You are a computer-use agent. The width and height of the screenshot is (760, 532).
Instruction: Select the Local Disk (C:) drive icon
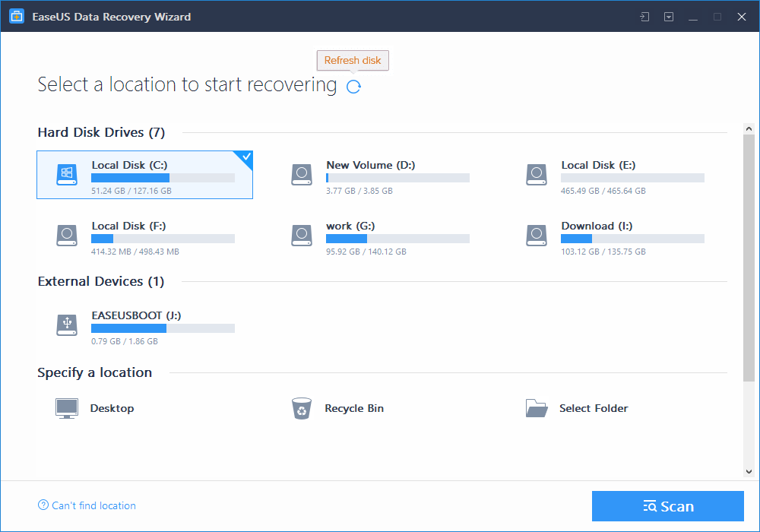click(x=66, y=174)
